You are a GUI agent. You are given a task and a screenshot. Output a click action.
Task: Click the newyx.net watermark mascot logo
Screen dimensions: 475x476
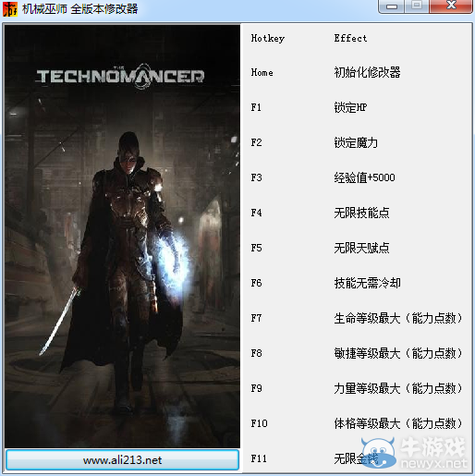tap(378, 452)
